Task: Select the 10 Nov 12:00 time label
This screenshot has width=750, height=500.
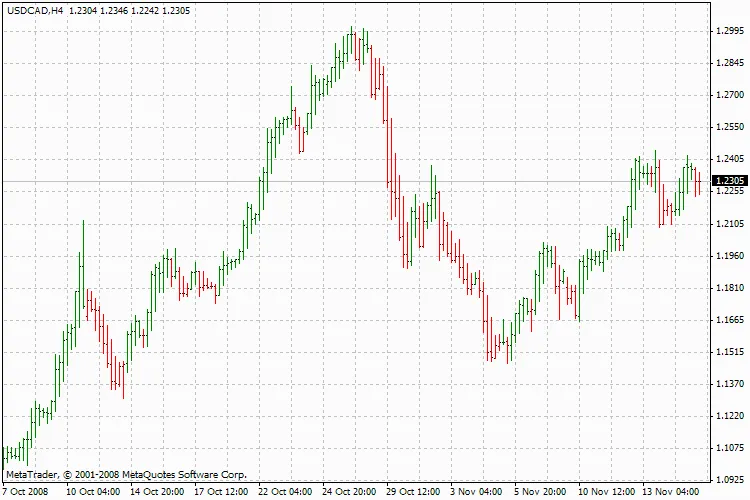Action: [607, 492]
